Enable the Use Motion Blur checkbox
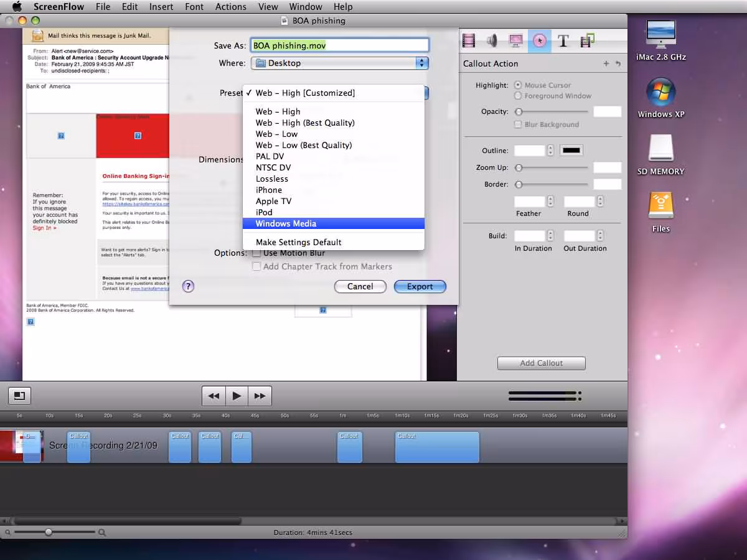 click(256, 253)
